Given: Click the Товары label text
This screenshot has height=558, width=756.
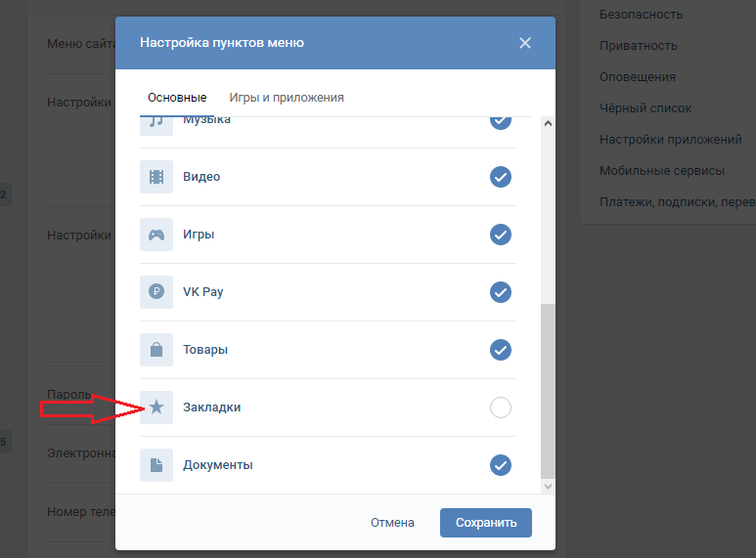Looking at the screenshot, I should point(205,350).
